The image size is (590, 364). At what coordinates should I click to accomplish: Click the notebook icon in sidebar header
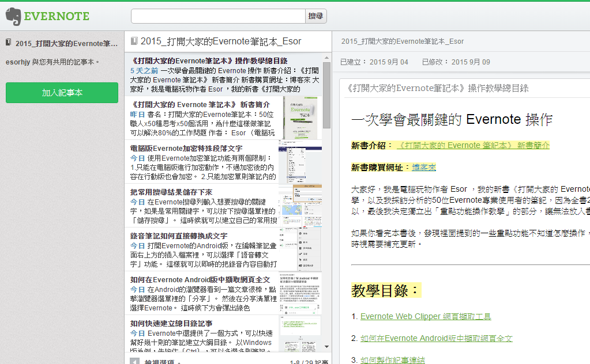point(8,43)
